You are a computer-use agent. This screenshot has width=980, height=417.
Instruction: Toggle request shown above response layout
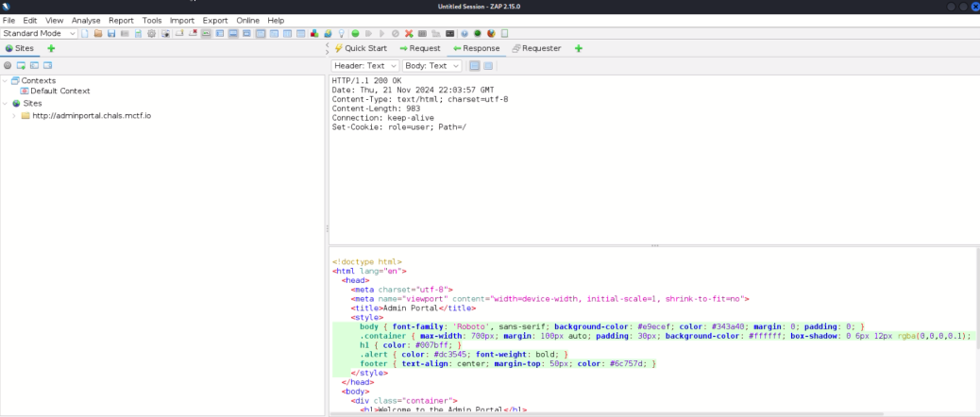(274, 34)
